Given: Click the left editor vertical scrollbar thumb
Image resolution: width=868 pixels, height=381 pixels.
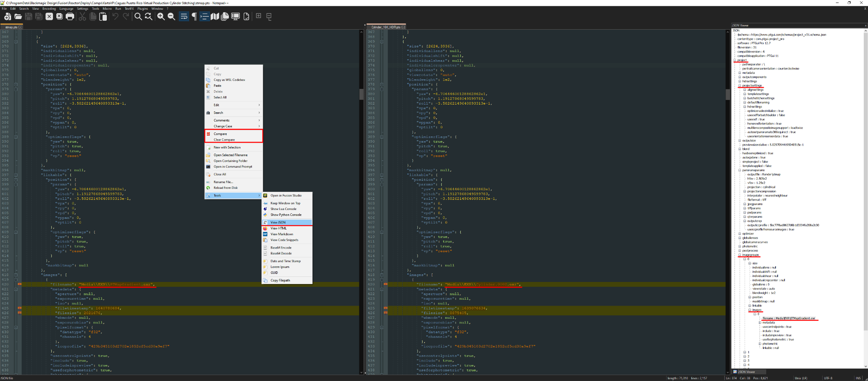Looking at the screenshot, I should pos(362,94).
